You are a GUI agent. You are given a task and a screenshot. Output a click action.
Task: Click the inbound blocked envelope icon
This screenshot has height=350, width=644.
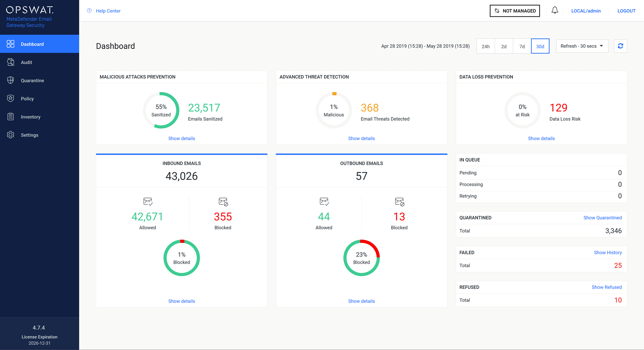pos(223,202)
